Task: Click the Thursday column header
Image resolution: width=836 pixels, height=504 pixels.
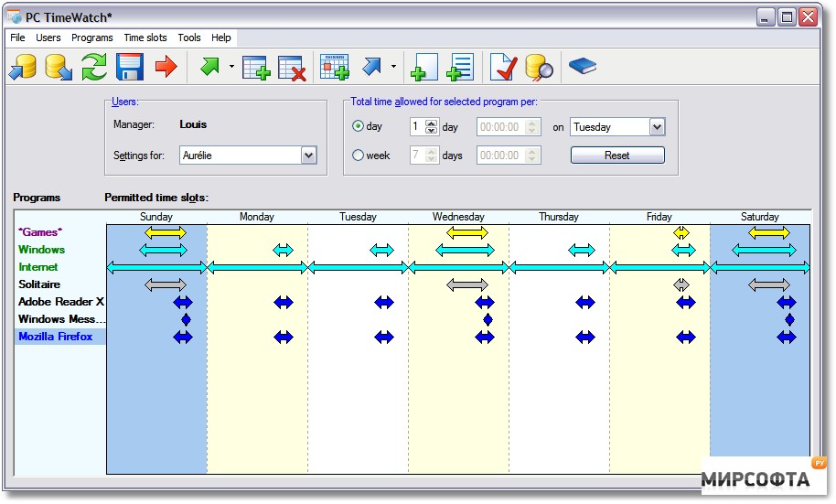Action: [x=559, y=217]
